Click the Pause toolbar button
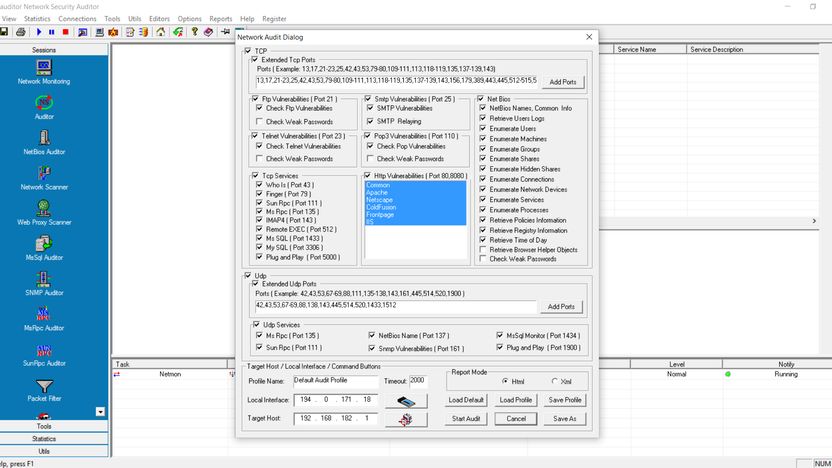Screen dimensions: 832x468 51,32
